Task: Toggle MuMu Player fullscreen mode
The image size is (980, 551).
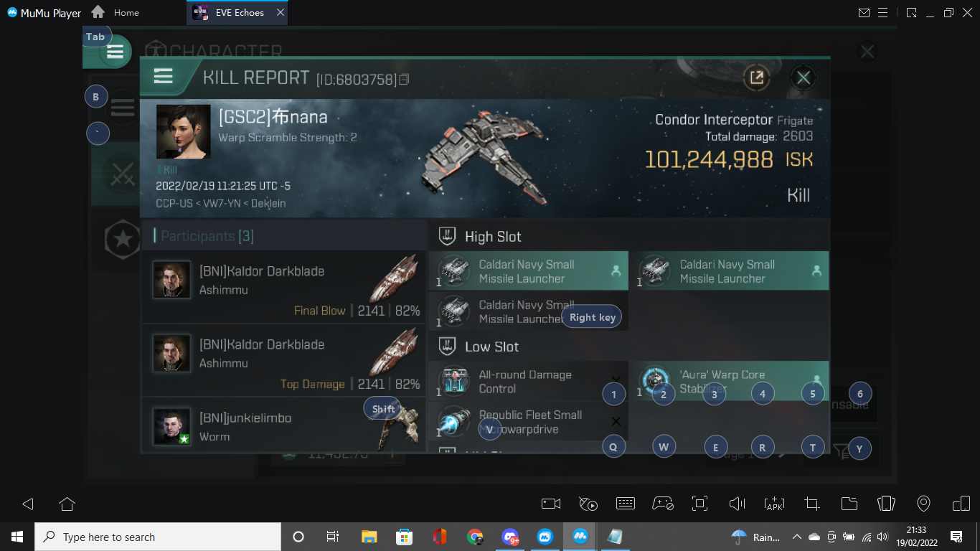Action: coord(911,13)
